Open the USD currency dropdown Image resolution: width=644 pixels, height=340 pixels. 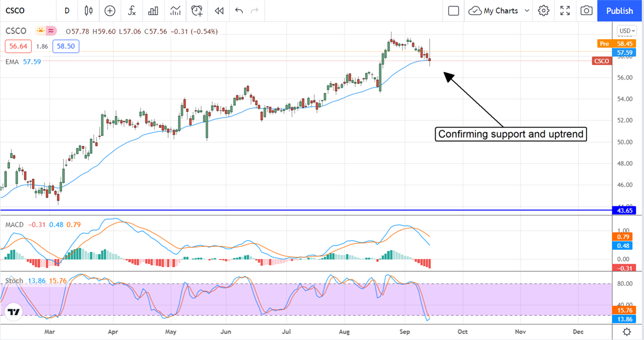(627, 31)
